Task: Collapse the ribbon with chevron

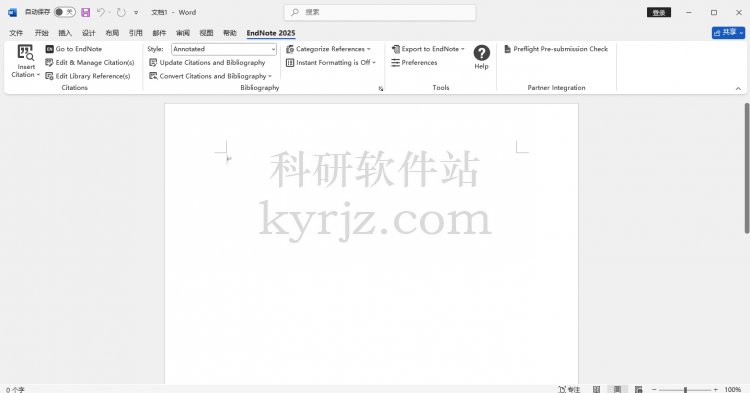Action: click(738, 88)
